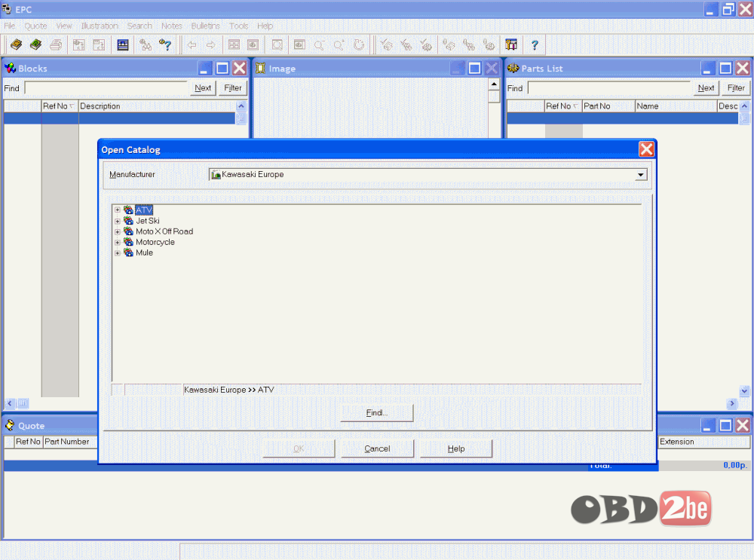754x560 pixels.
Task: Expand the Moto X Off Road node
Action: (118, 231)
